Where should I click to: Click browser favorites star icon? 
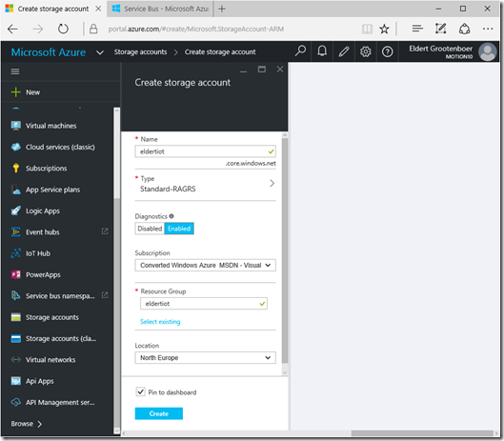point(384,29)
